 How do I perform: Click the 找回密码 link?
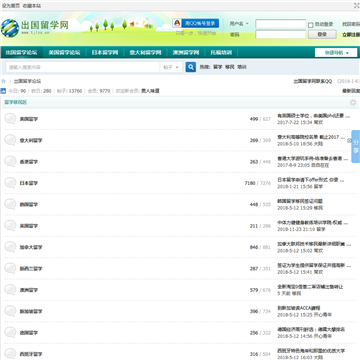351,24
